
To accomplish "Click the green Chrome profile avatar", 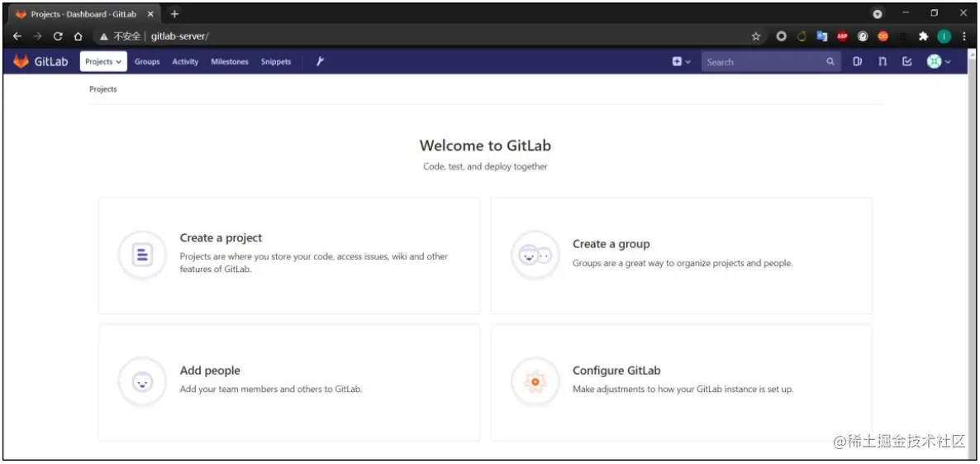I will (x=944, y=36).
